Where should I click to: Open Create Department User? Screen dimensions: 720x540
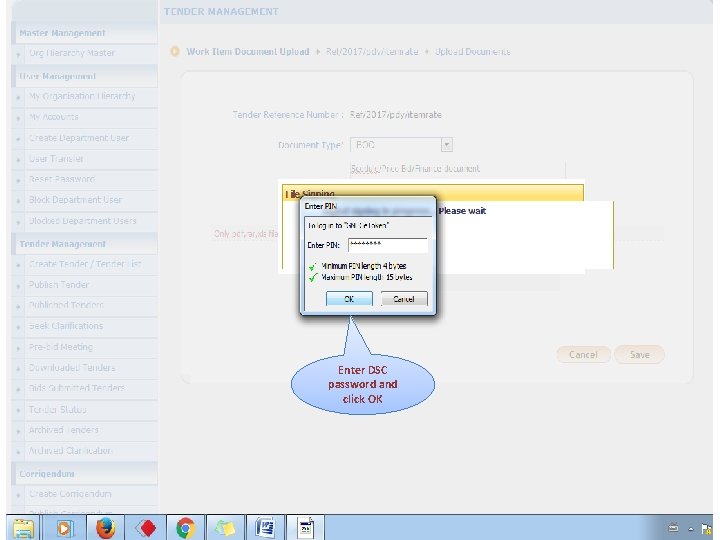coord(79,138)
